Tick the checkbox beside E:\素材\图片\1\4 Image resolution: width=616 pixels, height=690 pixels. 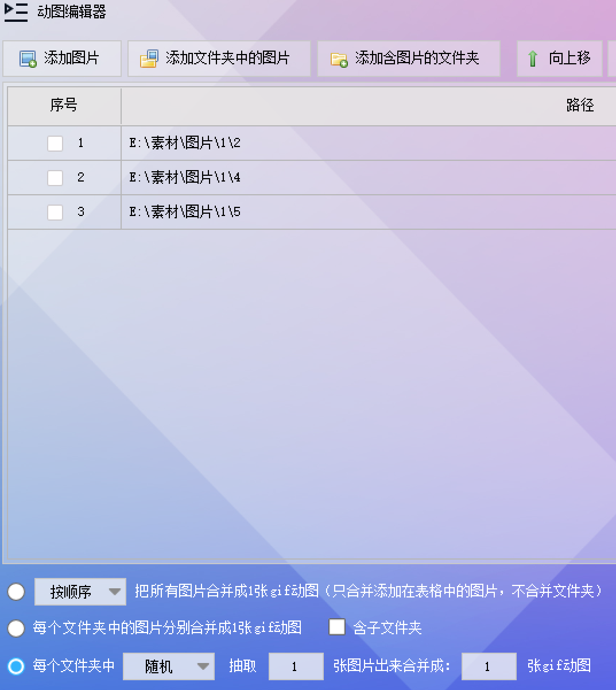click(55, 178)
